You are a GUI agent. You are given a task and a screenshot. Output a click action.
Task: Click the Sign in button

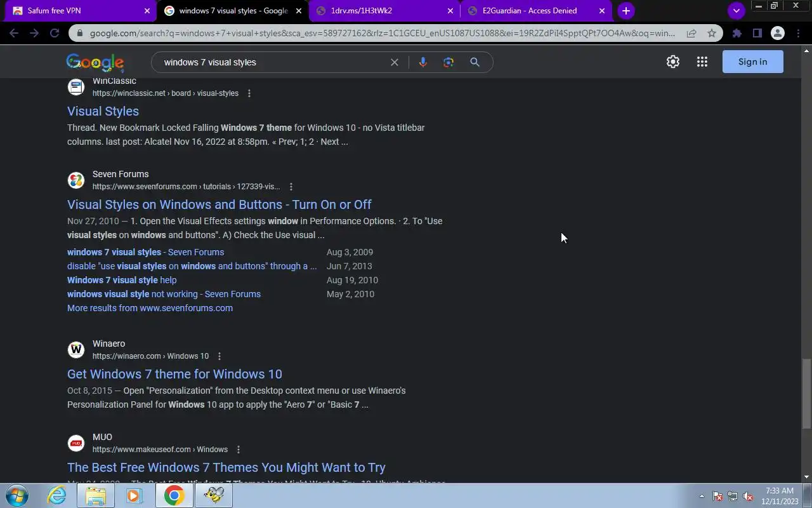pyautogui.click(x=753, y=62)
